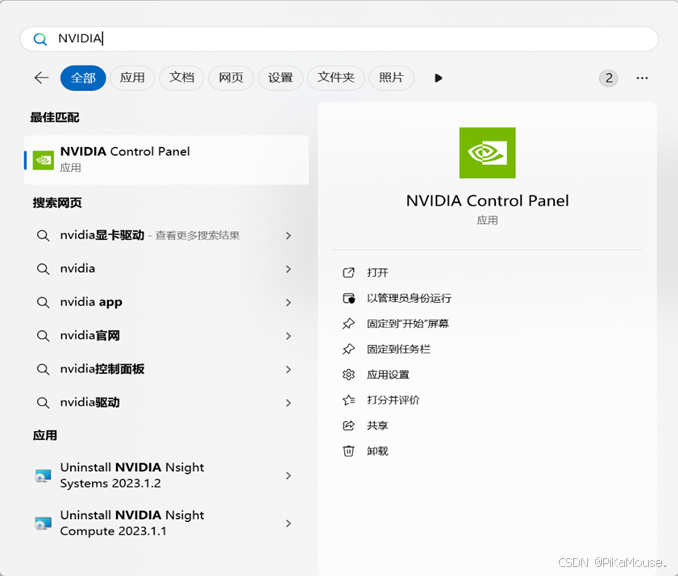Viewport: 678px width, 576px height.
Task: Click NVIDIA Control Panel title in details pane
Action: 487,201
